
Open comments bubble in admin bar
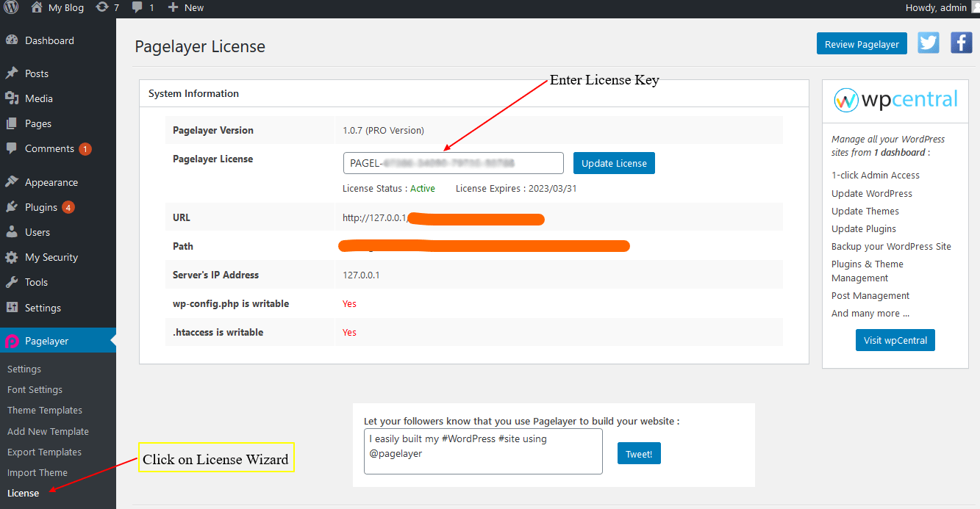point(143,7)
